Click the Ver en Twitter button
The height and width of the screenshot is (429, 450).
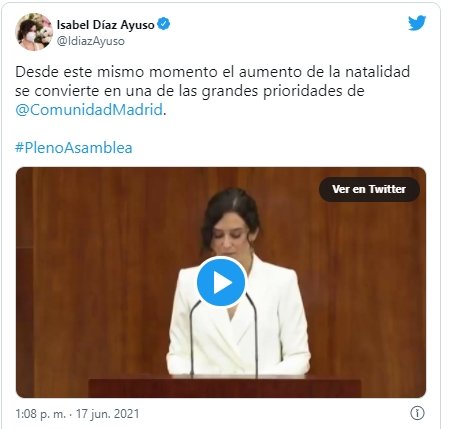(369, 189)
